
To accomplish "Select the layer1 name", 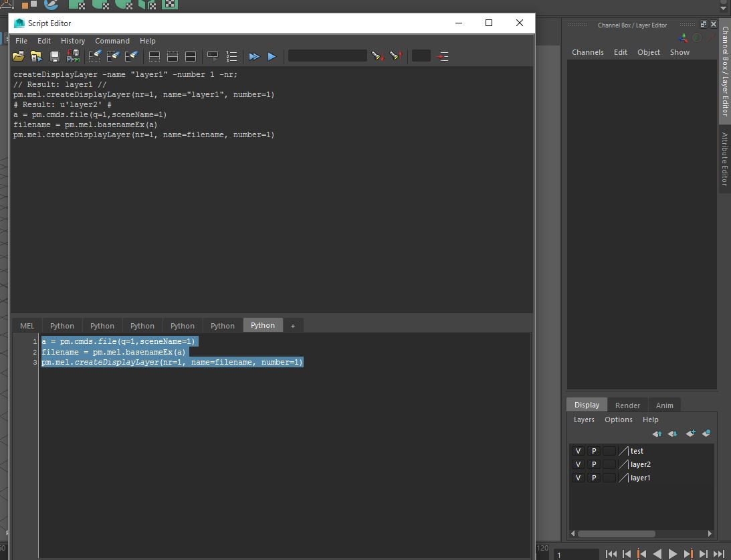I will coord(641,478).
